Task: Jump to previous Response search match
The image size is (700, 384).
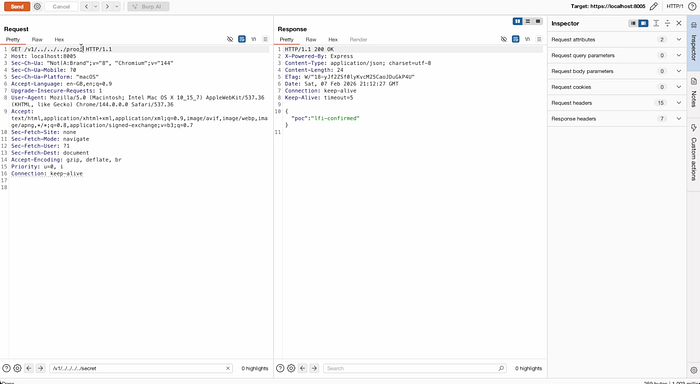Action: pyautogui.click(x=303, y=368)
